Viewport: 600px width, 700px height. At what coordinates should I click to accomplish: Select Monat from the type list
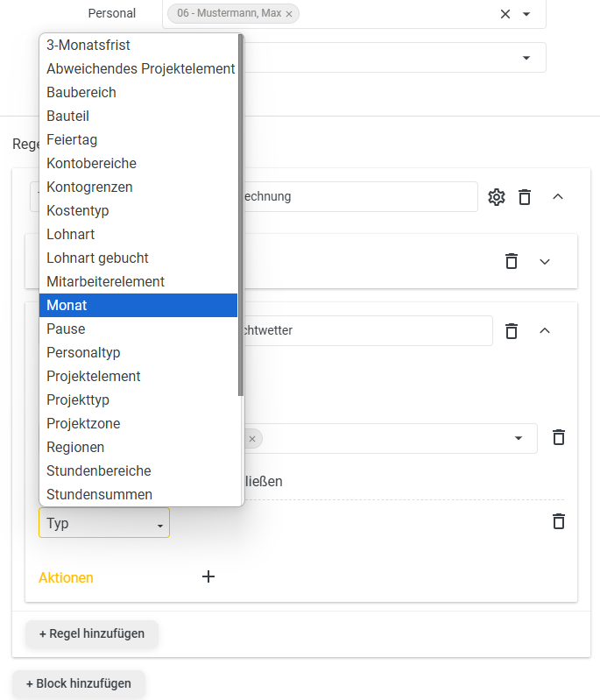click(138, 306)
